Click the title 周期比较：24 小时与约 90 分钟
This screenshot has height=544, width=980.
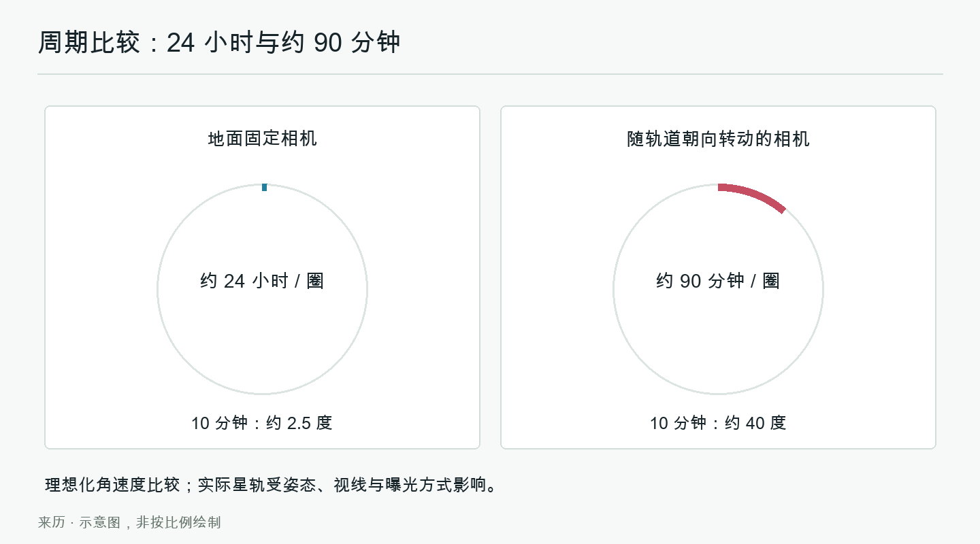click(219, 43)
